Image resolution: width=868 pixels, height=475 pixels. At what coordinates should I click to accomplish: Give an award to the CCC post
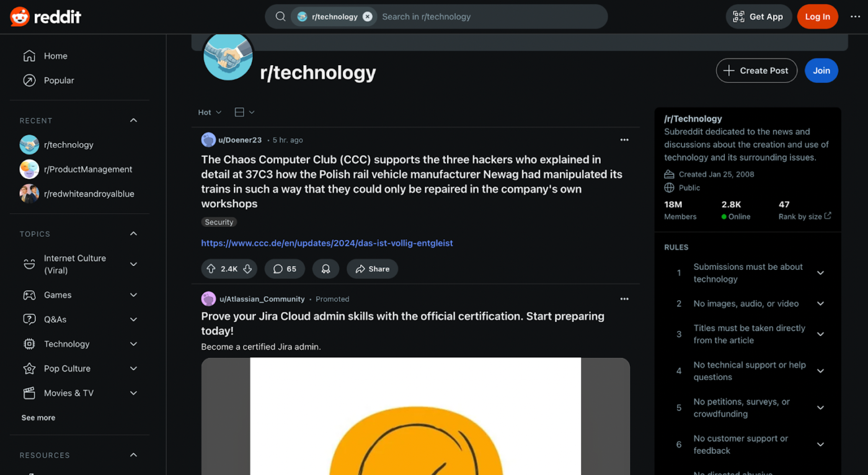(325, 269)
